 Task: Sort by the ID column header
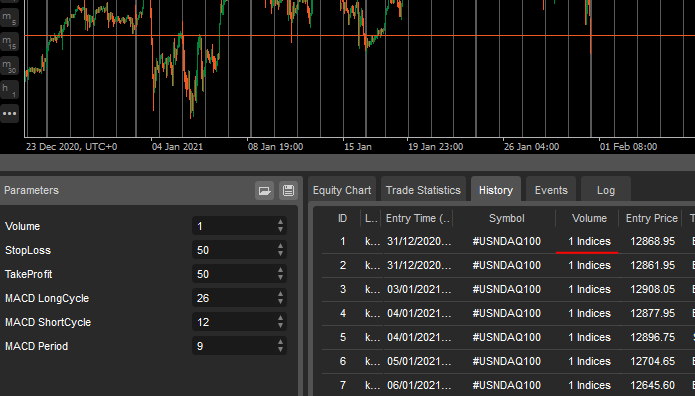342,218
